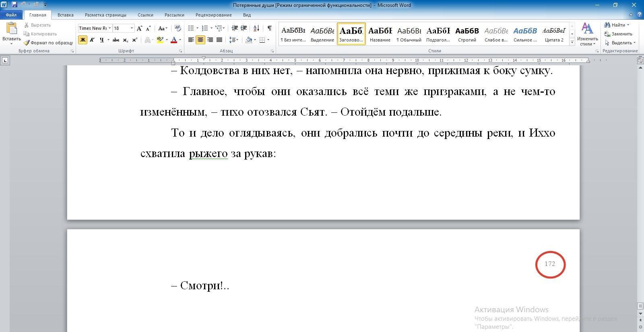Screen dimensions: 644x332
Task: Click the red font color swatch
Action: tap(174, 40)
